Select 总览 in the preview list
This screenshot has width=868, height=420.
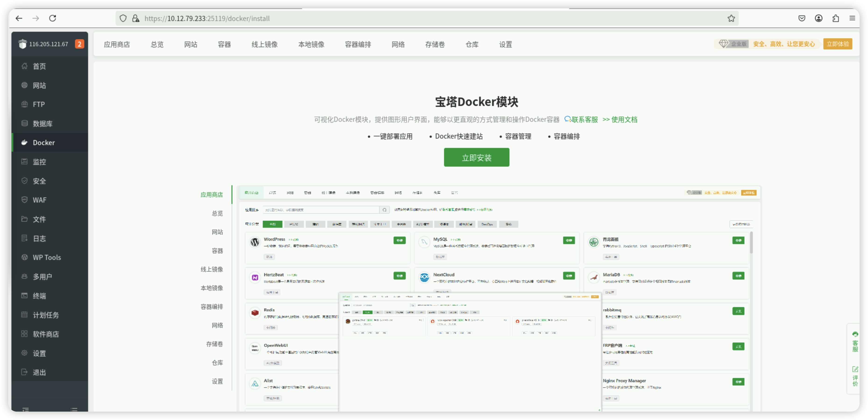point(217,213)
